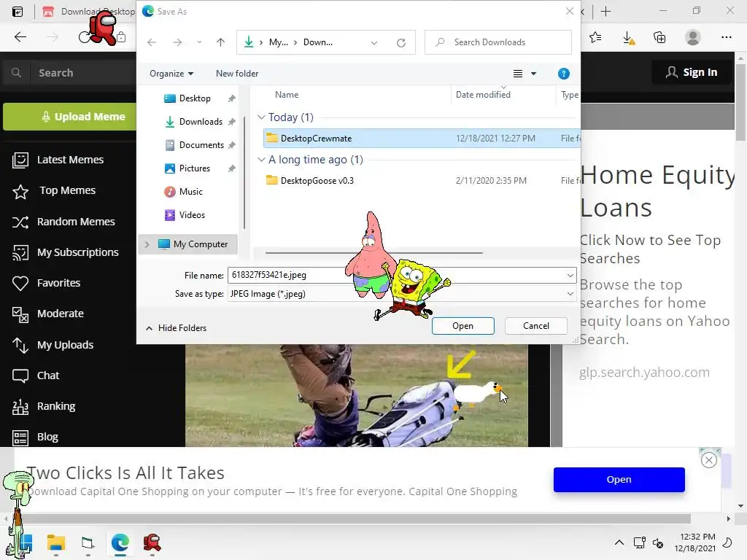
Task: Click Sign In on website
Action: (692, 72)
